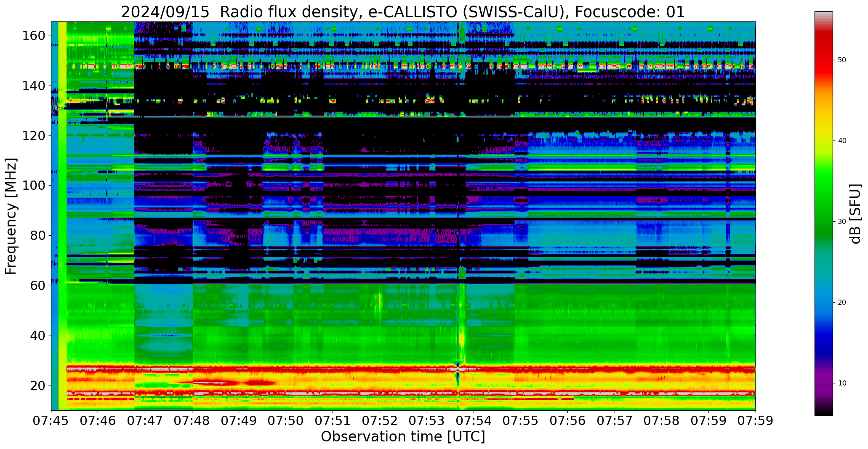Click the 'dB [SFU]' colorbar label

(855, 214)
